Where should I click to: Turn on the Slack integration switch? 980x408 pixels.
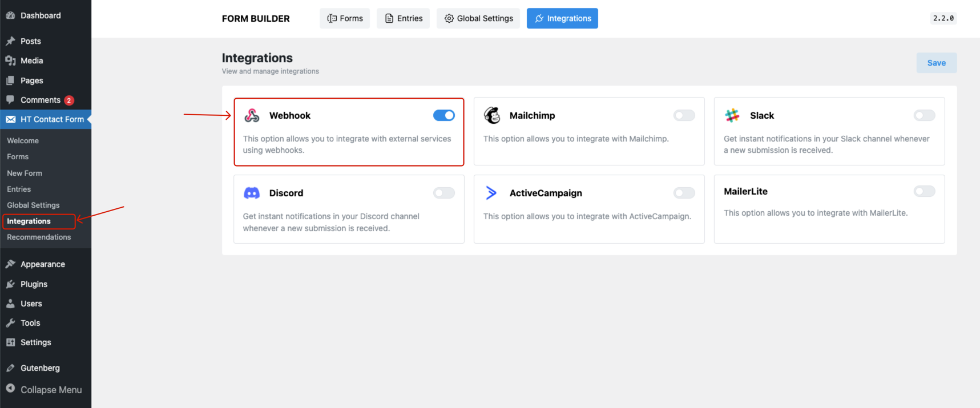pos(925,115)
